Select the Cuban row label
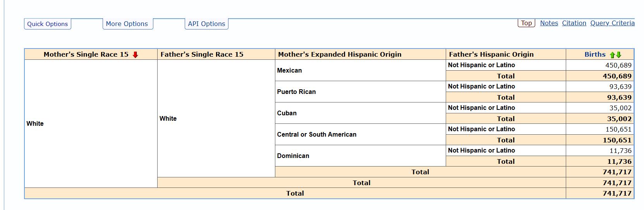This screenshot has width=644, height=210. pos(287,113)
